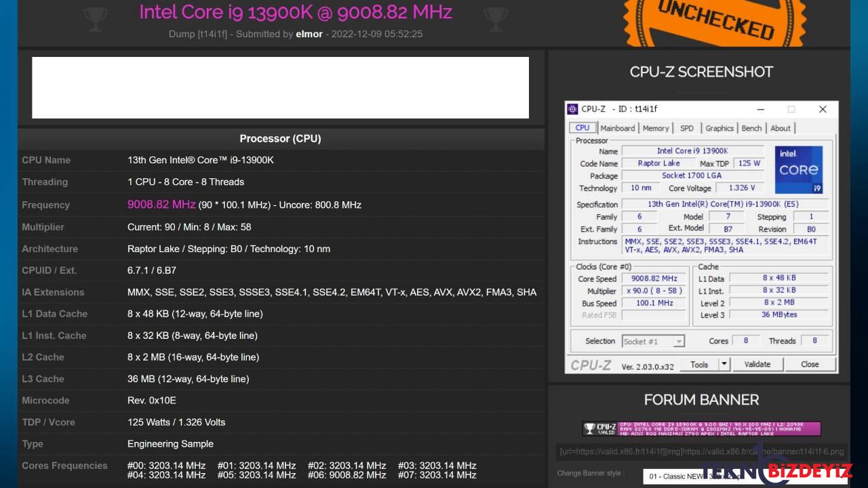Click the IA Extensions instruction list
Image resolution: width=868 pixels, height=488 pixels.
coord(332,292)
